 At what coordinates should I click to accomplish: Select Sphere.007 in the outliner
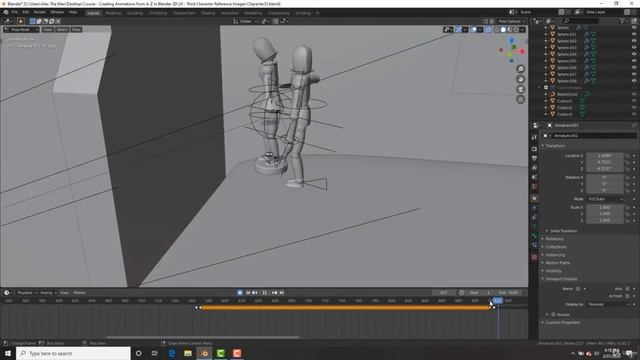pyautogui.click(x=567, y=74)
